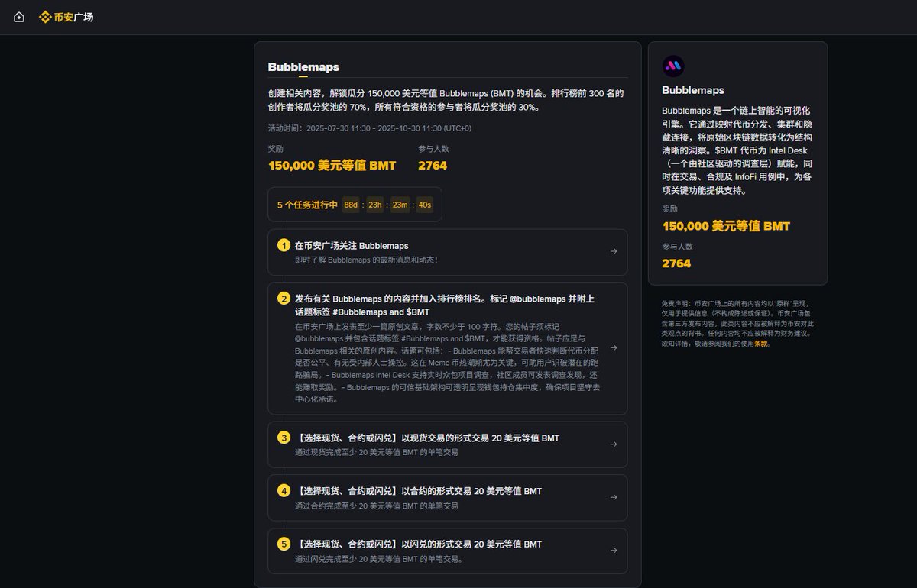Select the Bubblemaps title in the sidebar card
917x588 pixels.
pyautogui.click(x=693, y=90)
